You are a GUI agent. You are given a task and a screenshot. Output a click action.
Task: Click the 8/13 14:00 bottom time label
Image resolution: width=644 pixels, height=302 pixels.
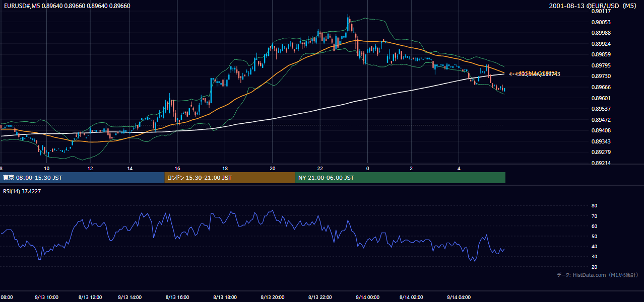point(130,297)
